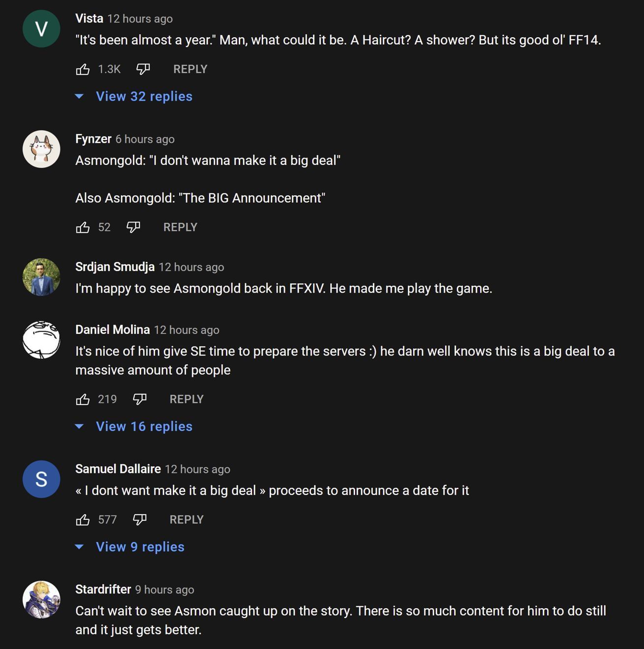This screenshot has width=644, height=649.
Task: Open Vista's channel via their username
Action: pyautogui.click(x=89, y=18)
